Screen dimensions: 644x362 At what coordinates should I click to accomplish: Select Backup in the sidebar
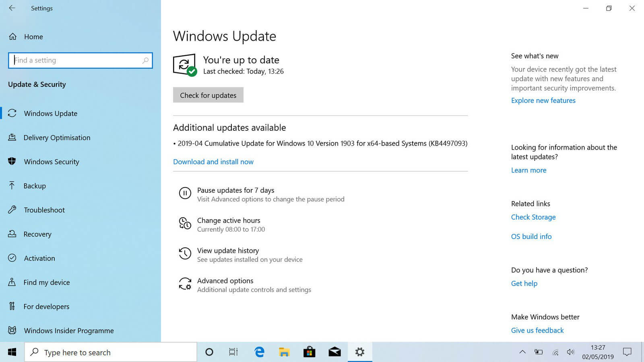coord(35,186)
